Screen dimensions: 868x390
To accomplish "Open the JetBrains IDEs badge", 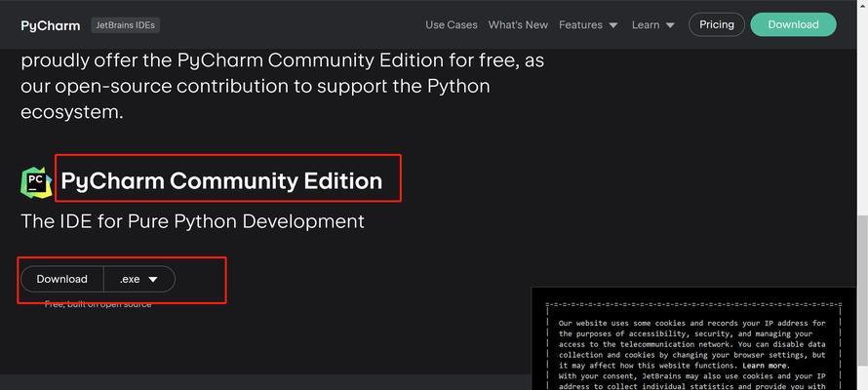I will [x=126, y=25].
